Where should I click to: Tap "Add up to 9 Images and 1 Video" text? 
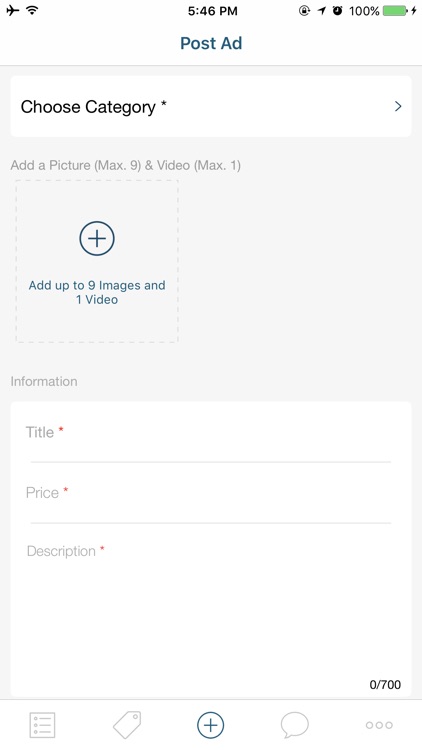point(97,292)
